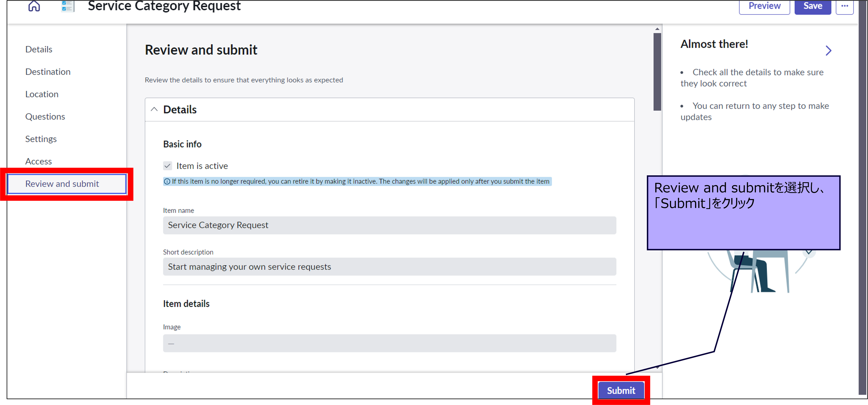Screen dimensions: 868x405
Task: Click the scroll up arrow
Action: [657, 29]
